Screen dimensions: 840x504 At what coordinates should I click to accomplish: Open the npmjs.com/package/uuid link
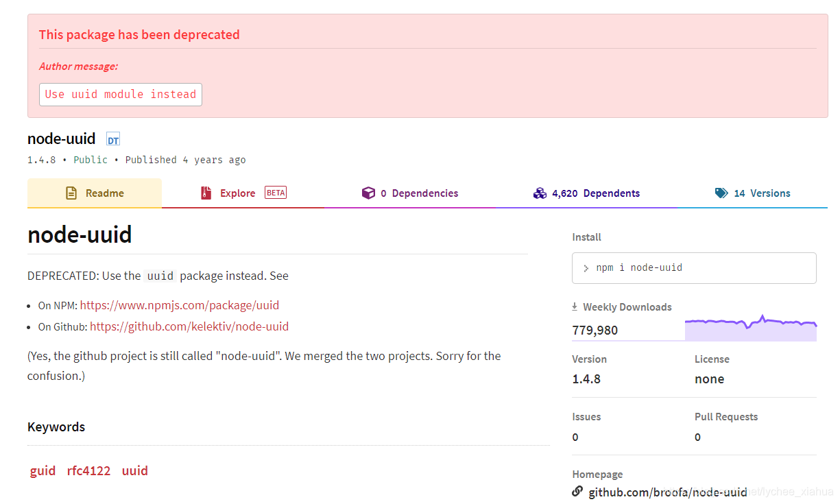[x=180, y=305]
